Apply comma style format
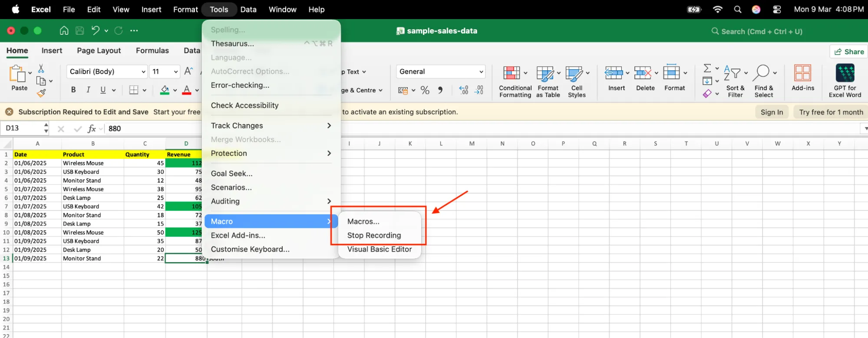The height and width of the screenshot is (338, 868). 440,90
